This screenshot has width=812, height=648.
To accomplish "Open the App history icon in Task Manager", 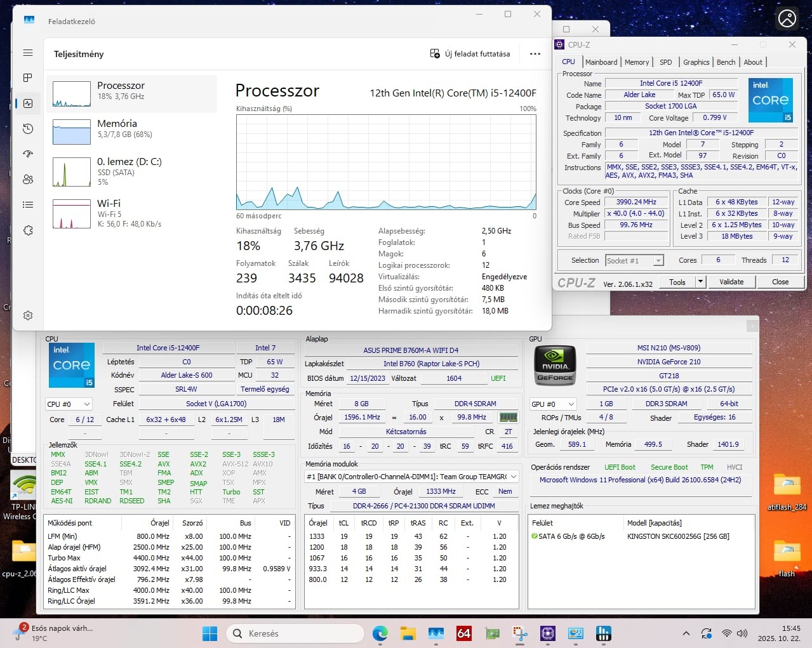I will (x=28, y=129).
